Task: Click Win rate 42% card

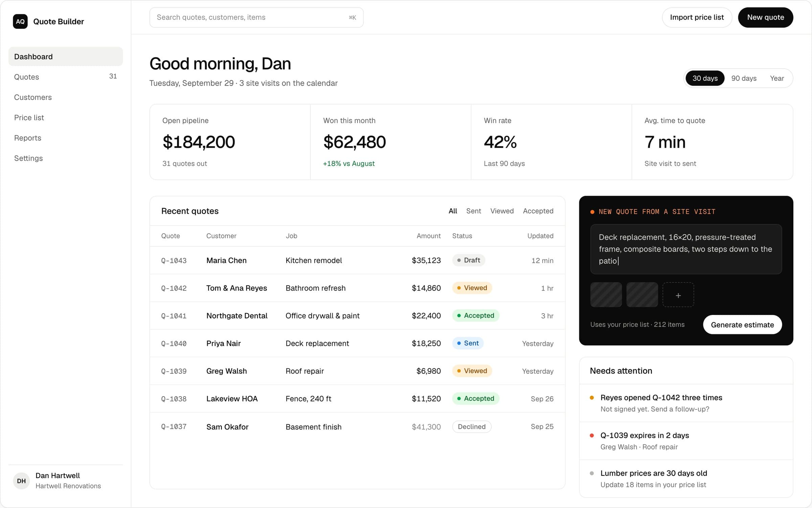Action: pos(551,142)
